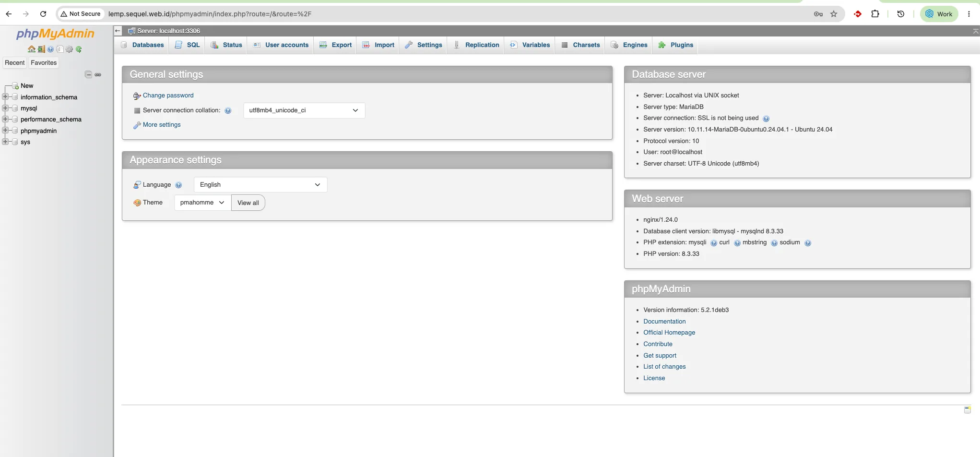Open MariaDB documentation page icon in the sidebar
The image size is (980, 457).
click(59, 49)
